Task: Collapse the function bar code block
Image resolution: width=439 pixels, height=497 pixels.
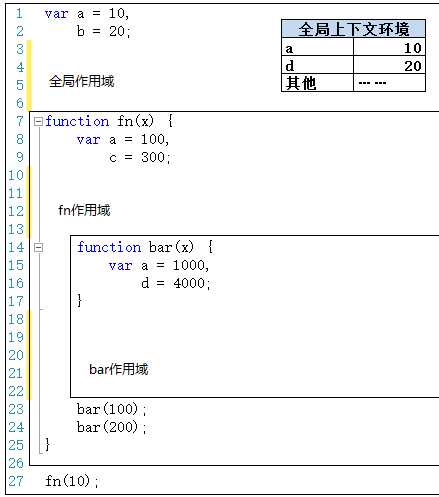Action: click(x=38, y=247)
